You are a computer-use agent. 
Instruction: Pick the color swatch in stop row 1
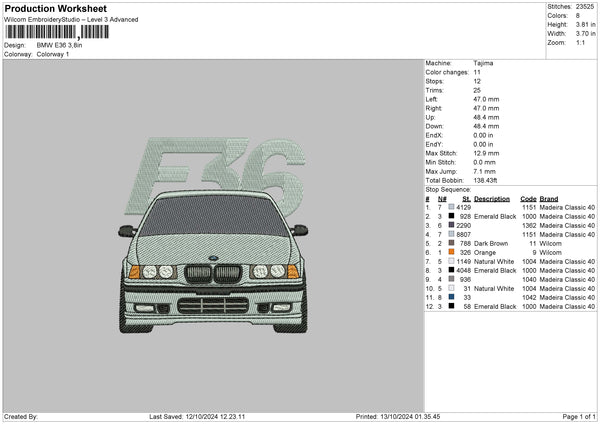pyautogui.click(x=452, y=207)
